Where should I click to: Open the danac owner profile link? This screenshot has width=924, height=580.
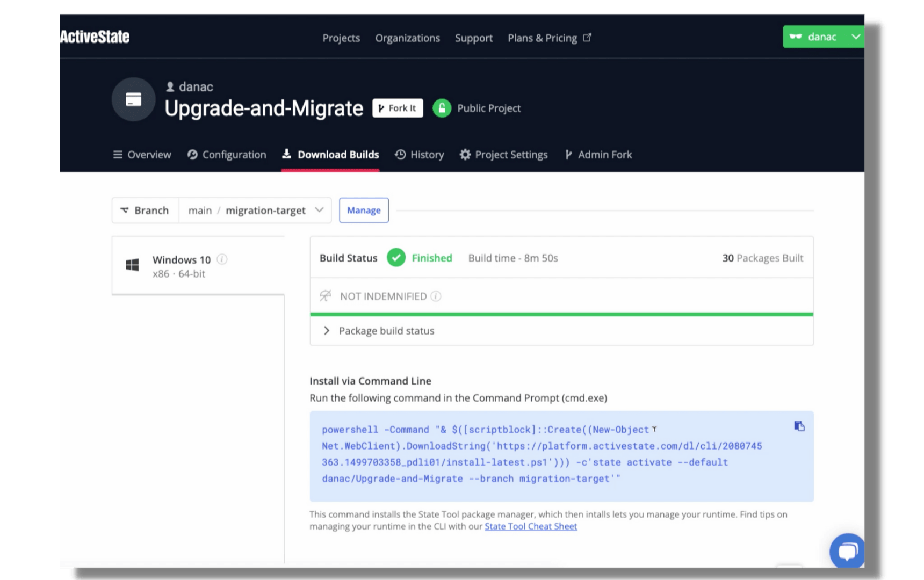pyautogui.click(x=190, y=86)
